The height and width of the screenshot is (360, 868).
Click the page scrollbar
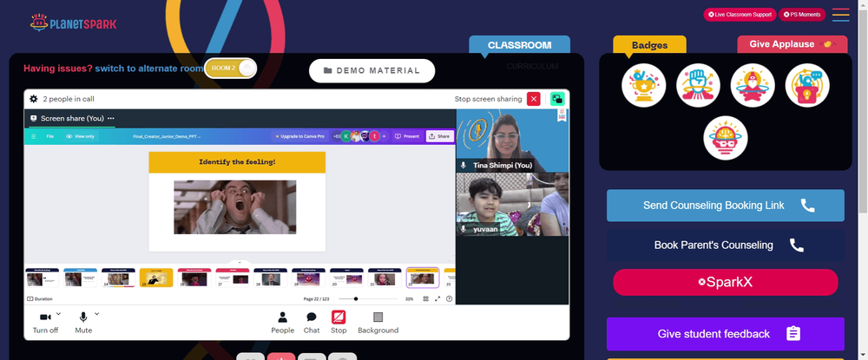[863, 110]
